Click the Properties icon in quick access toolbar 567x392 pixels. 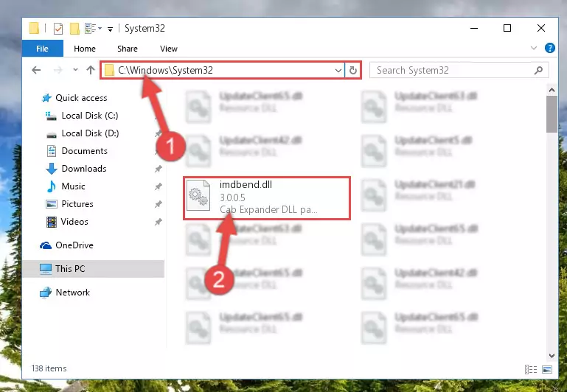point(58,28)
